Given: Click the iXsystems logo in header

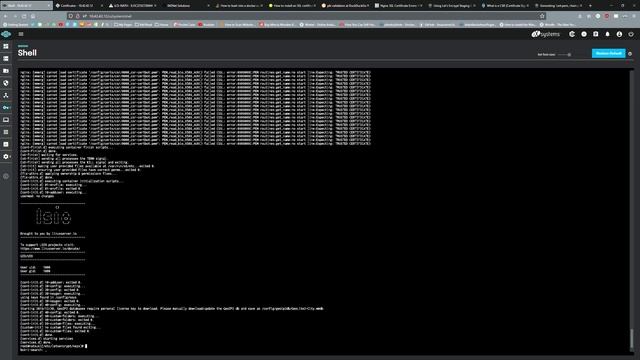Looking at the screenshot, I should 545,34.
